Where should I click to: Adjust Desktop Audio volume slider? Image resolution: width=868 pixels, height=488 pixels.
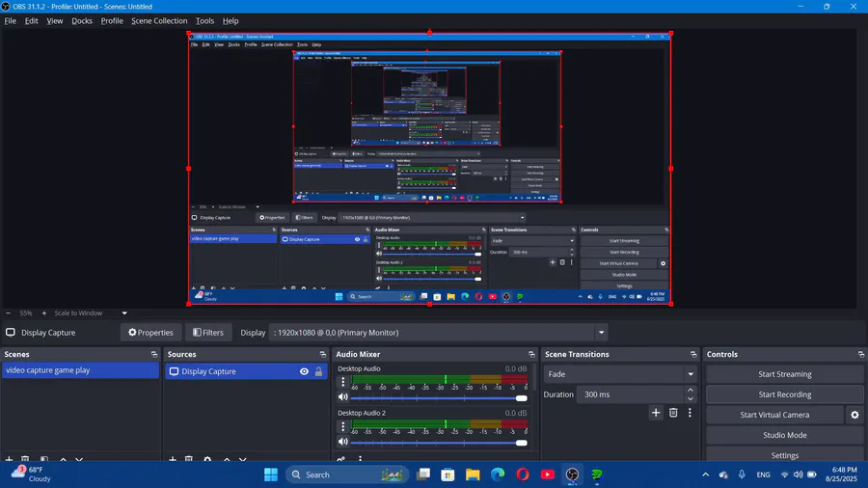tap(439, 397)
